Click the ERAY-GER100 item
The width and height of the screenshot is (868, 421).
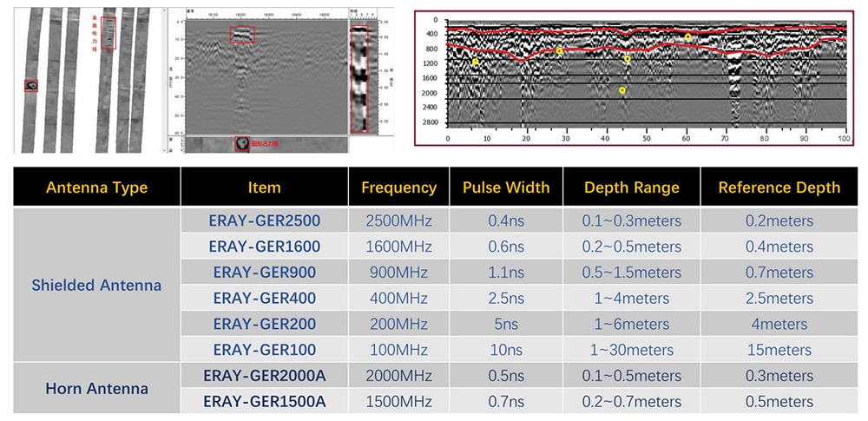265,350
